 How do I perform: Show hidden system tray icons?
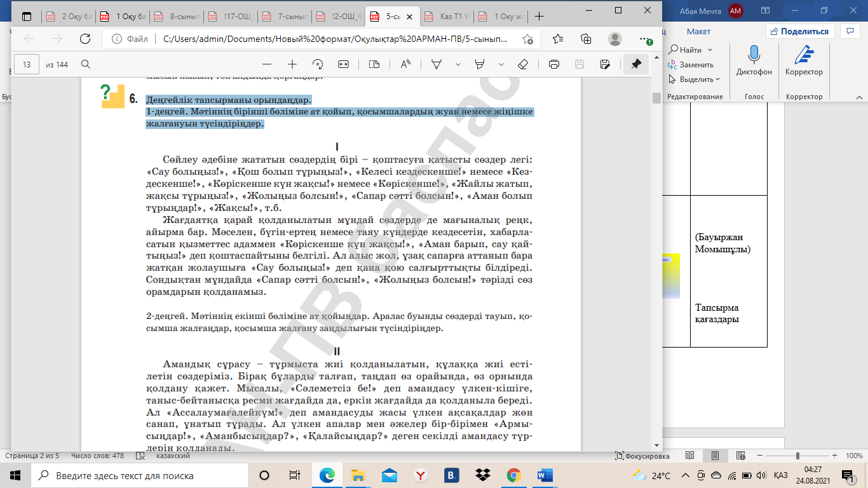click(x=684, y=475)
